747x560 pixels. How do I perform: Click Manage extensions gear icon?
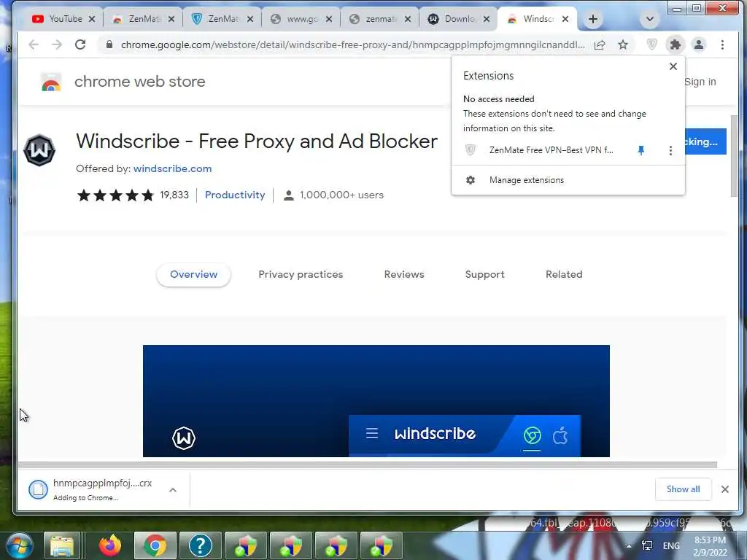[471, 180]
